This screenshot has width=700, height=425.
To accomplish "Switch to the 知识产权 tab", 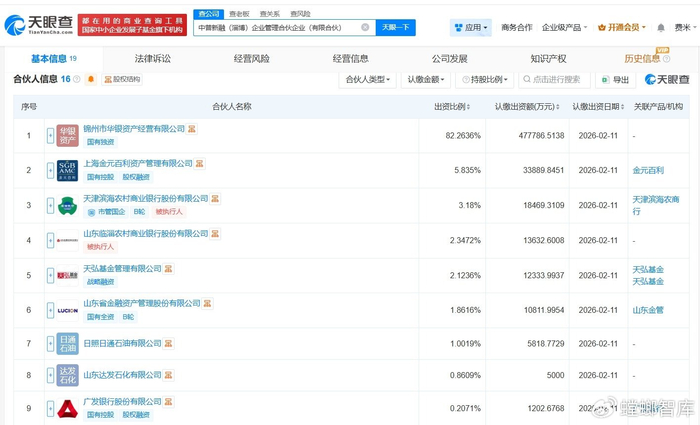I will click(548, 59).
